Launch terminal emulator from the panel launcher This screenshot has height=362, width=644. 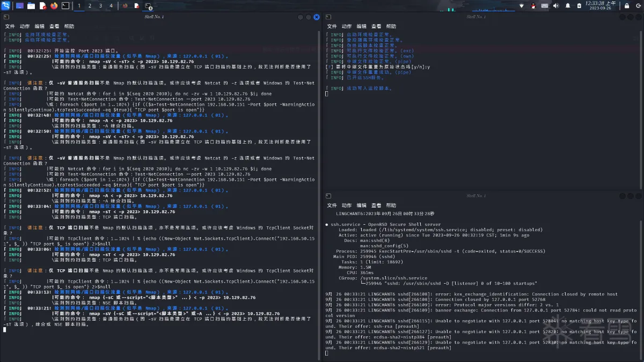tap(65, 6)
